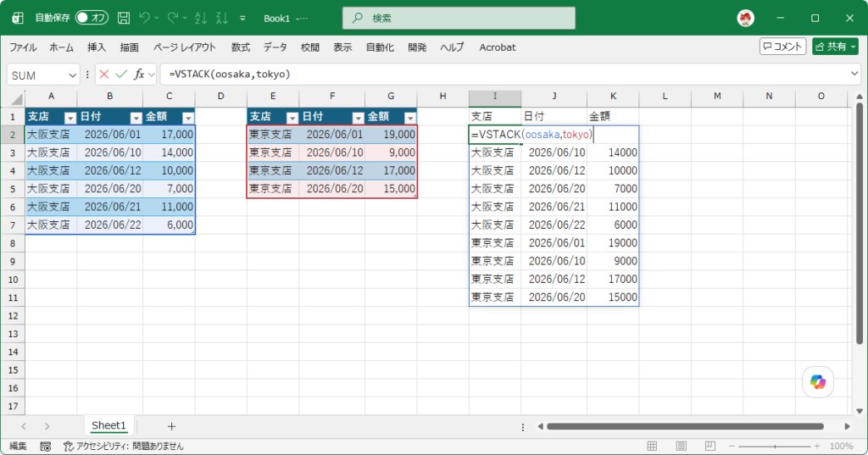Switch to Normal view icon

coord(653,447)
